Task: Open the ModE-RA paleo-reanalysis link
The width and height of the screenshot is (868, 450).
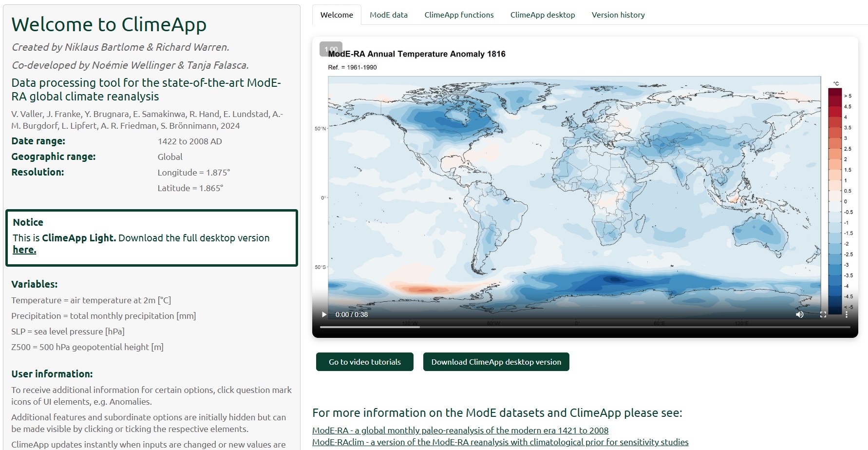Action: pyautogui.click(x=460, y=430)
